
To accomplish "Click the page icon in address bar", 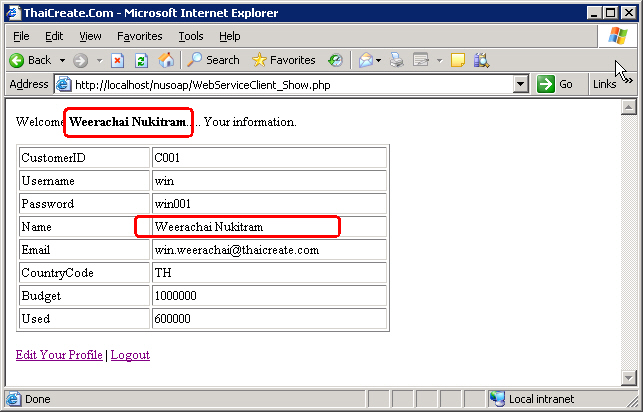I will pyautogui.click(x=64, y=85).
